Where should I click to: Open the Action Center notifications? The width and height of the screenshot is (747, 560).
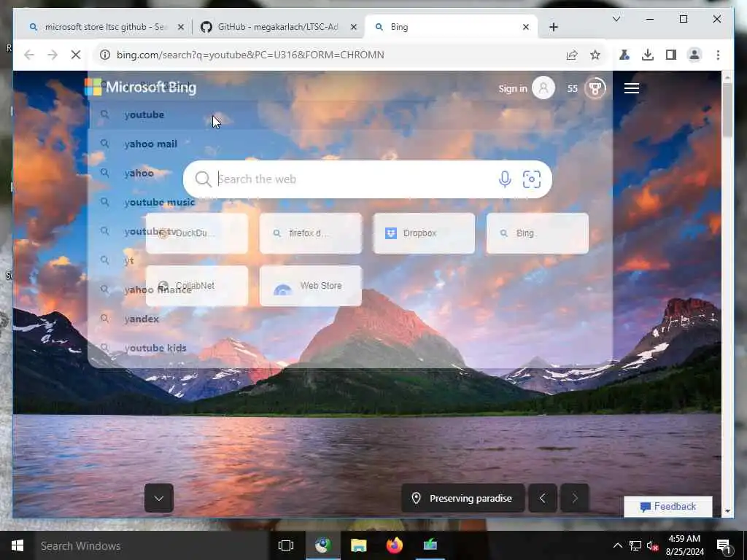724,547
